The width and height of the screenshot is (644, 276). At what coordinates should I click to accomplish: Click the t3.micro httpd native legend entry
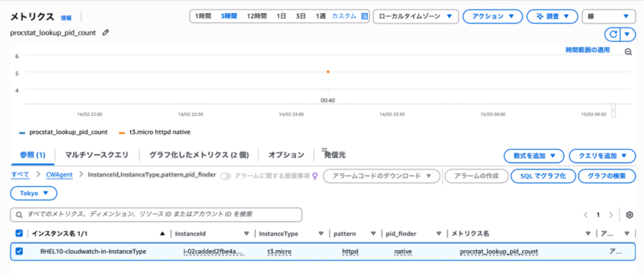click(x=155, y=132)
